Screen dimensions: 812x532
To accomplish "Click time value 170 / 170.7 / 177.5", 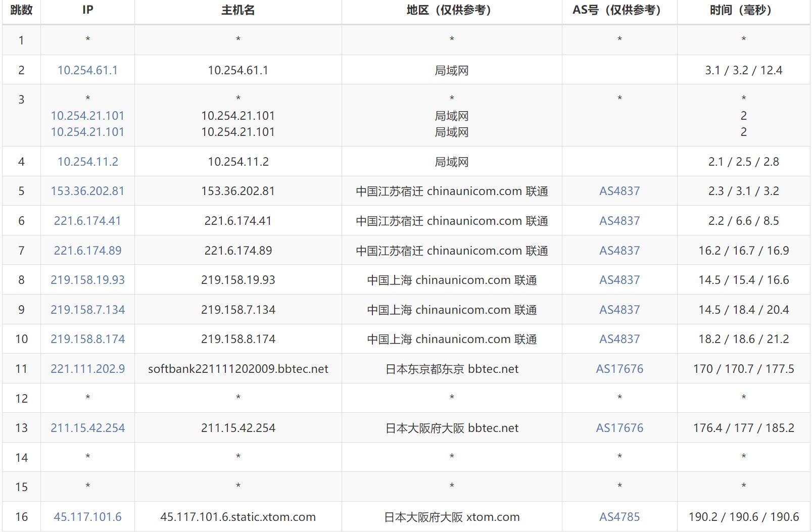I will tap(743, 369).
